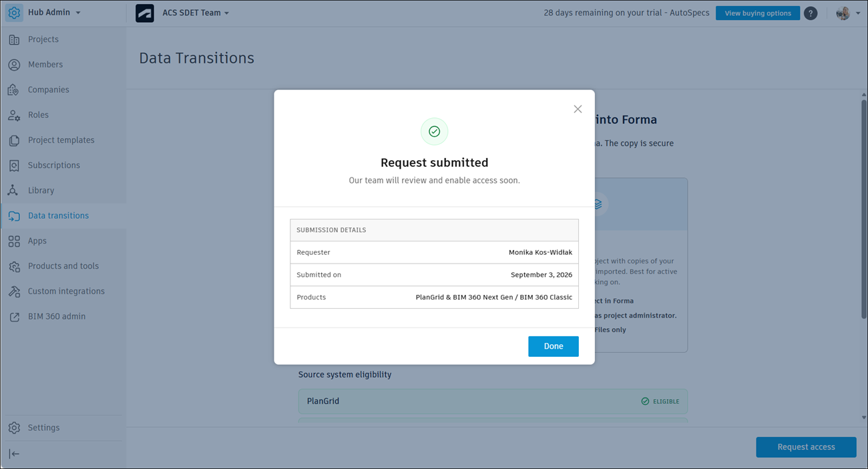Screen dimensions: 868x469
Task: Click the Subscriptions sidebar icon
Action: [14, 165]
